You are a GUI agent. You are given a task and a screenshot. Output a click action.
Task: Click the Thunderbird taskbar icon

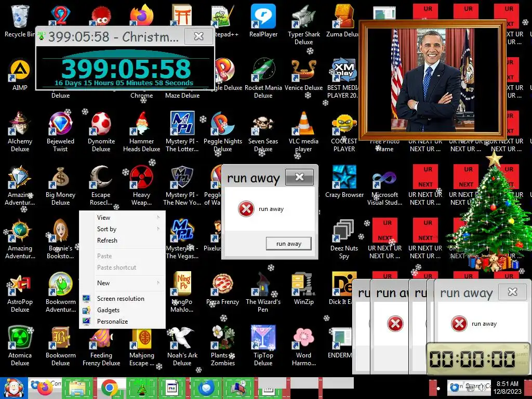[x=206, y=388]
